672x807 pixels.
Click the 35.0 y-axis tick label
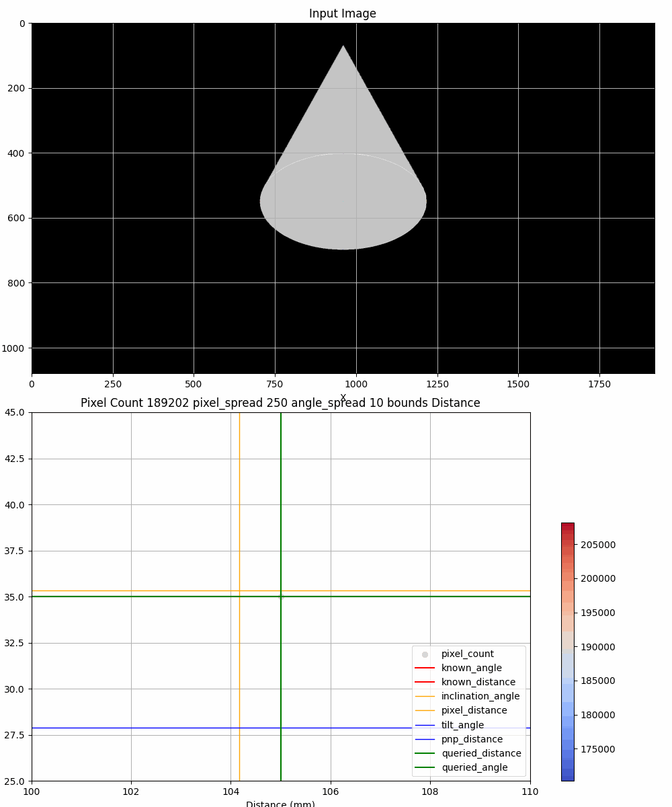(15, 597)
